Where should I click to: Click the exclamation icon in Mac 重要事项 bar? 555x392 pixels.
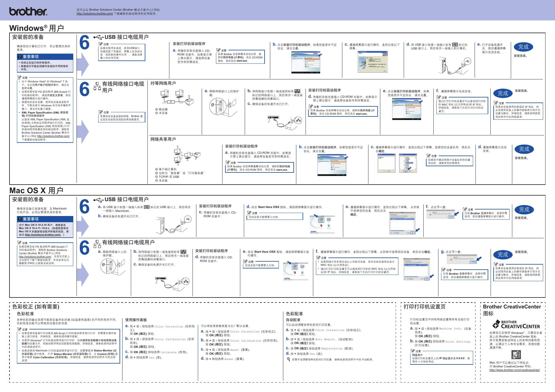point(20,219)
